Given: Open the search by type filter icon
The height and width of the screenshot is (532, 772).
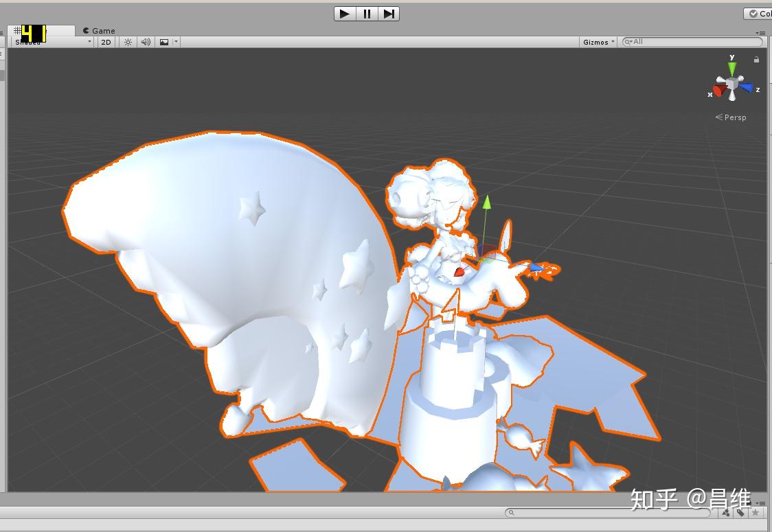Looking at the screenshot, I should pyautogui.click(x=726, y=513).
